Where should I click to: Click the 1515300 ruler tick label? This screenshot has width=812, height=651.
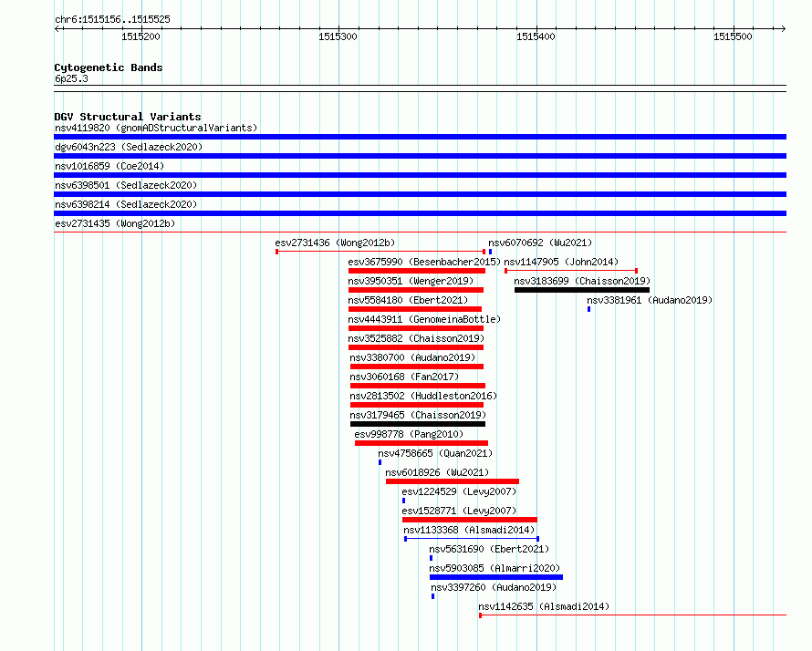338,36
